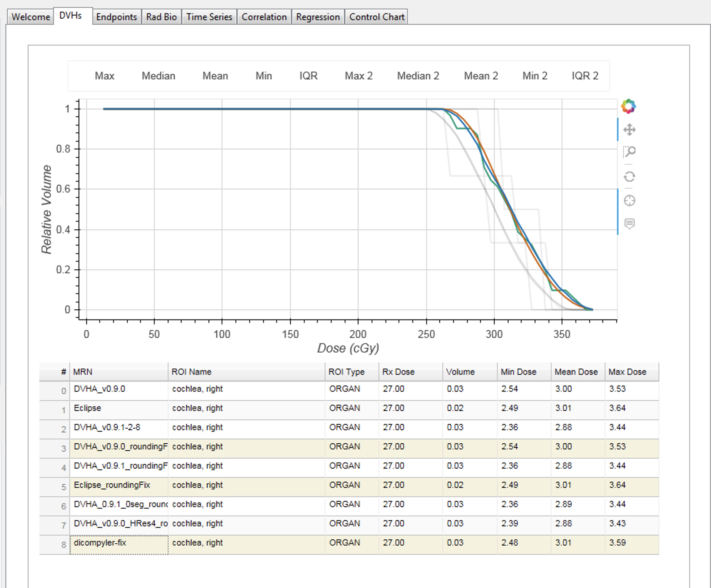The image size is (711, 588).
Task: Open the Correlation tab
Action: (264, 17)
